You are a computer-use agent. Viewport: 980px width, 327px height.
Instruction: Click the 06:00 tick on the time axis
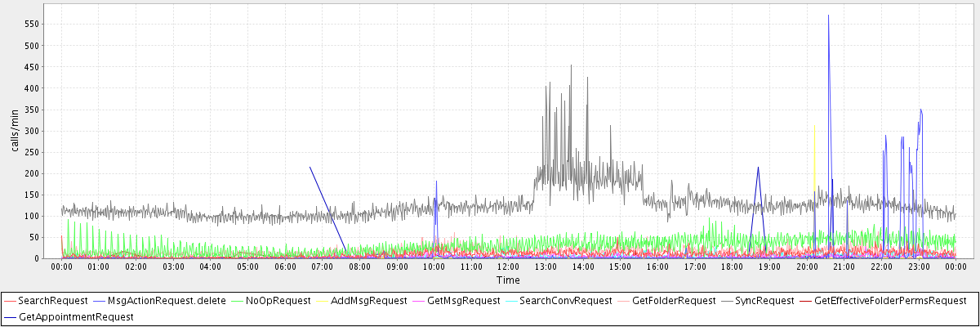pos(285,267)
